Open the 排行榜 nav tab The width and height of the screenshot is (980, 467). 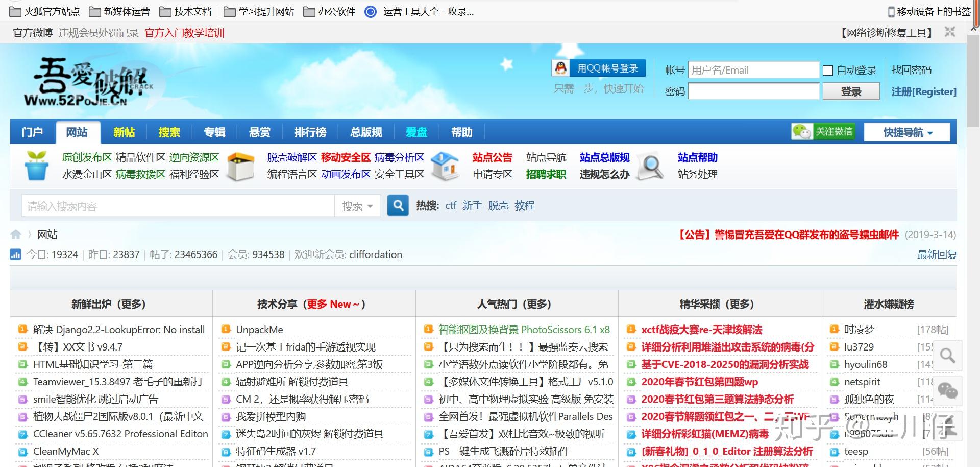[310, 132]
